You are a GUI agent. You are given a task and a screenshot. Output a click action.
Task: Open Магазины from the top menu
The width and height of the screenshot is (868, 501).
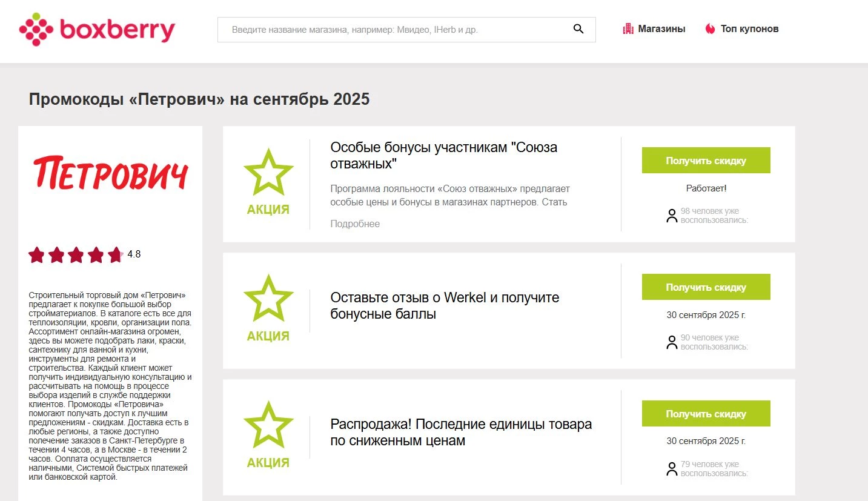click(661, 28)
